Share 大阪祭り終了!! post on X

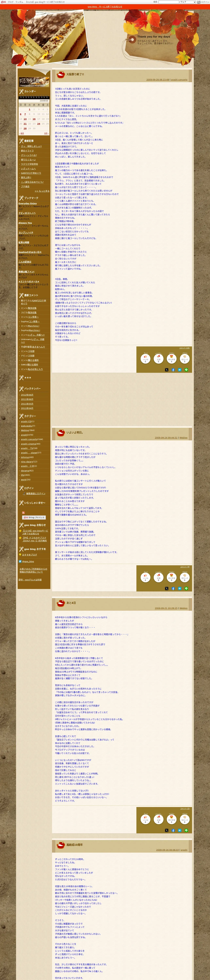(x=166, y=370)
